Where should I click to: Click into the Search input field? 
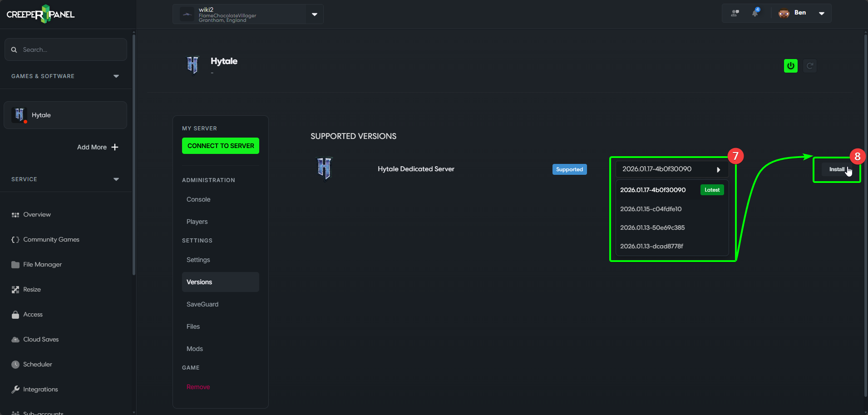pyautogui.click(x=73, y=49)
